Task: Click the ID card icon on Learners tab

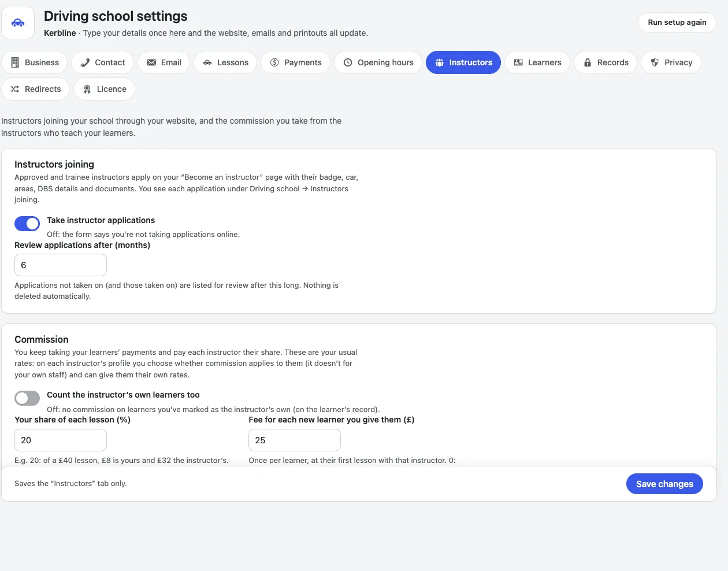Action: tap(518, 62)
